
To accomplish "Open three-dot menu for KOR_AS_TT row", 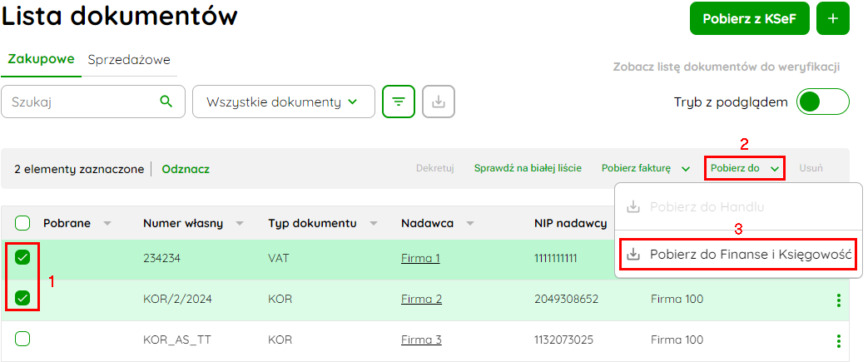I will [x=838, y=340].
